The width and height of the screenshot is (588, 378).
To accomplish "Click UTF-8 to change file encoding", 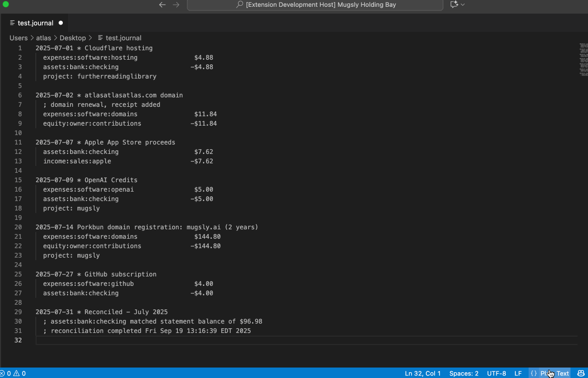I will tap(496, 373).
